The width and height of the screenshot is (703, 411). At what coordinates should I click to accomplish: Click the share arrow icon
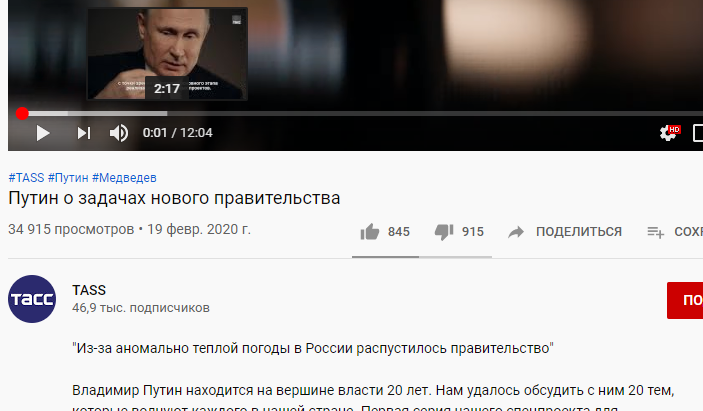coord(516,232)
